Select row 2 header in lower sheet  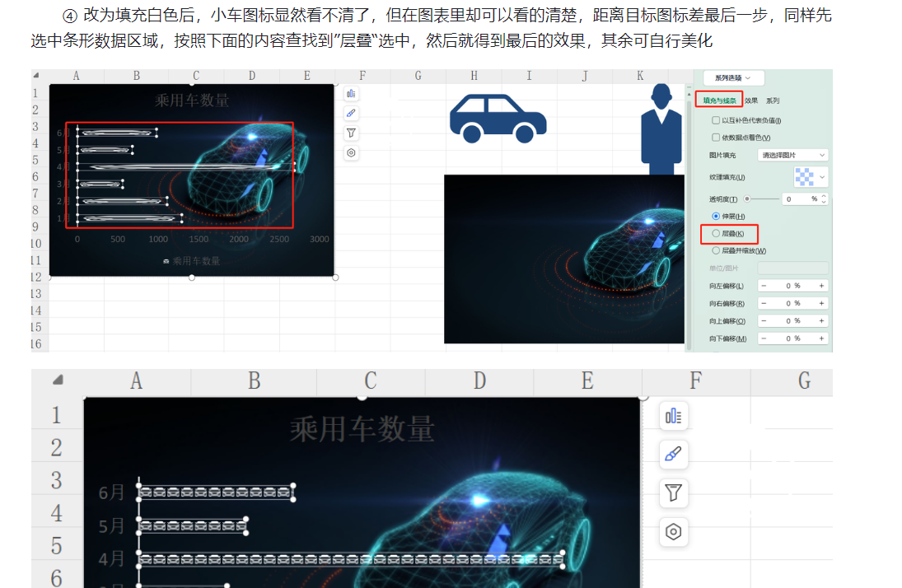[56, 447]
